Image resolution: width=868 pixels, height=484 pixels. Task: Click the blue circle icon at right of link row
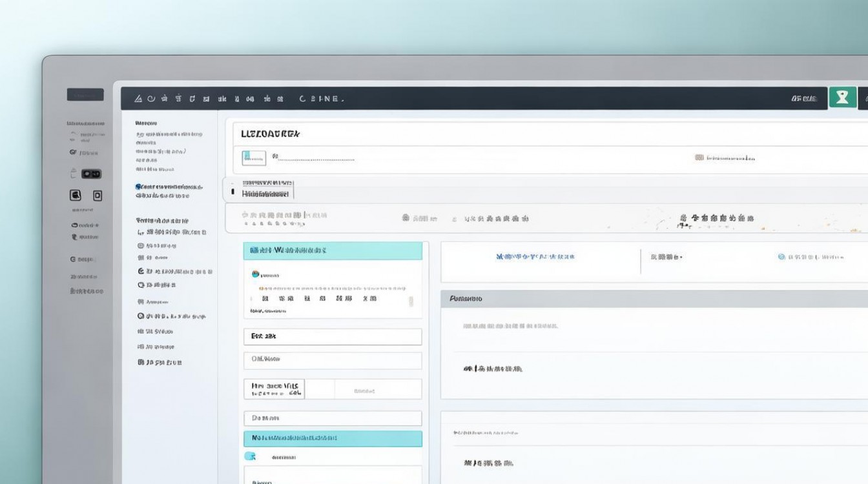781,257
